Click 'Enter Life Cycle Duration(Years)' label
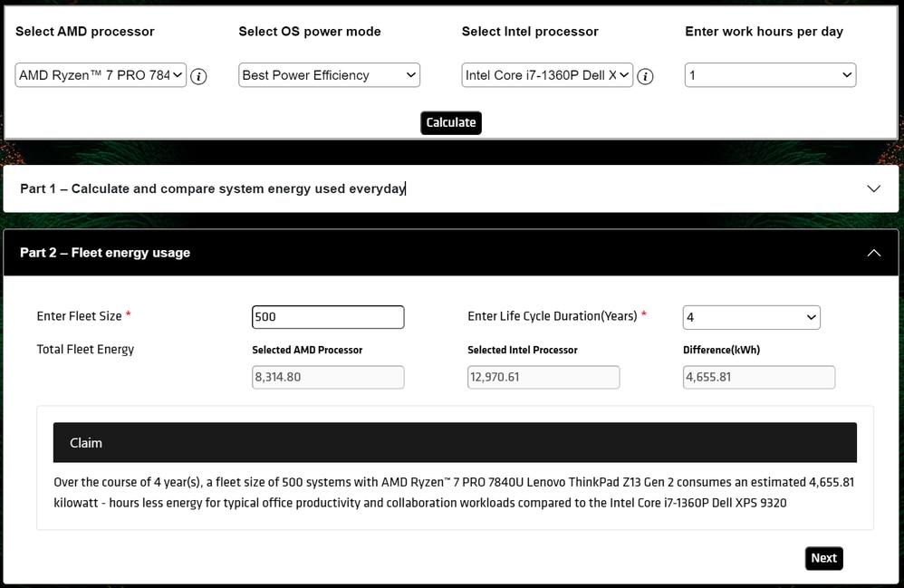Screen dimensions: 904x588 pyautogui.click(x=553, y=316)
